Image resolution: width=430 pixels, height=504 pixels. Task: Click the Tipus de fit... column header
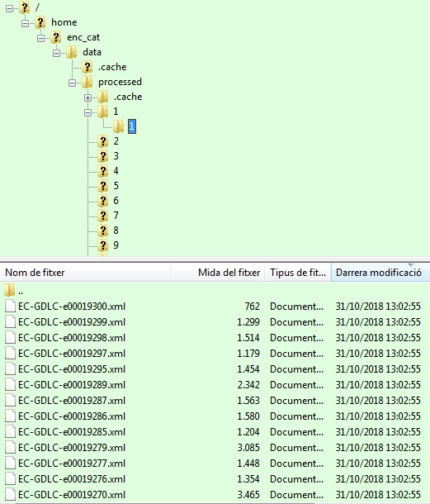298,273
